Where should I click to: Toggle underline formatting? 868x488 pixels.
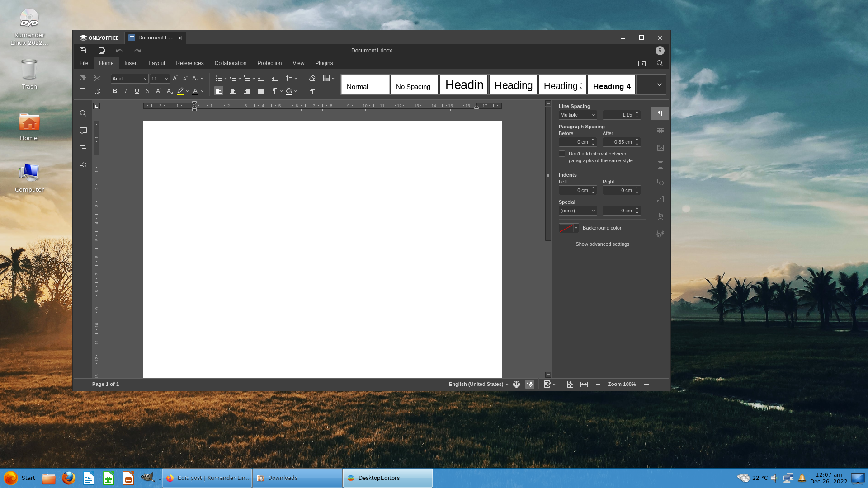137,91
